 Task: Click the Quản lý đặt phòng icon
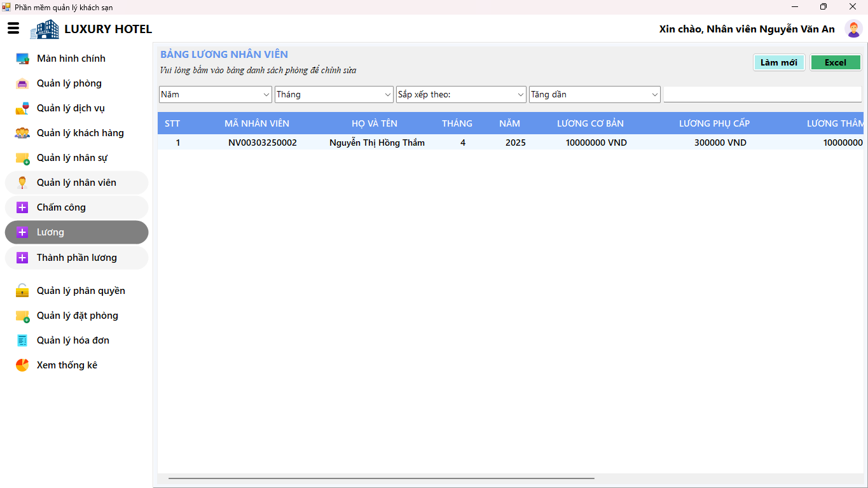(x=22, y=316)
